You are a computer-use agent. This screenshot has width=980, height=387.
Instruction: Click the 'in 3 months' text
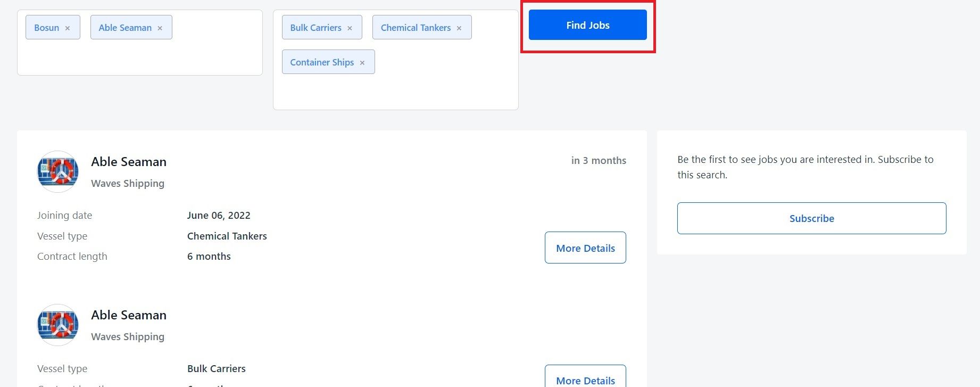pyautogui.click(x=599, y=160)
